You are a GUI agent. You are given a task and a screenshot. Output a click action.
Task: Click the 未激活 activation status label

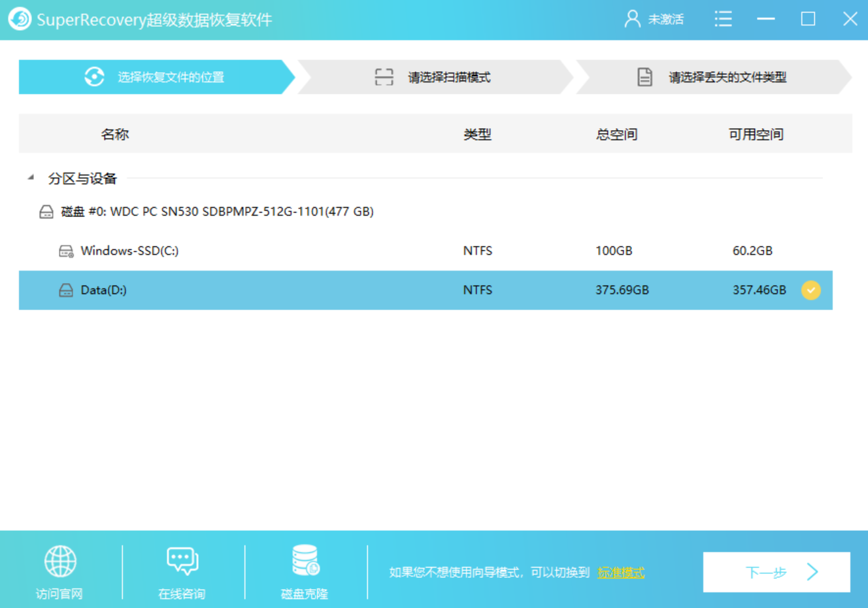click(665, 20)
